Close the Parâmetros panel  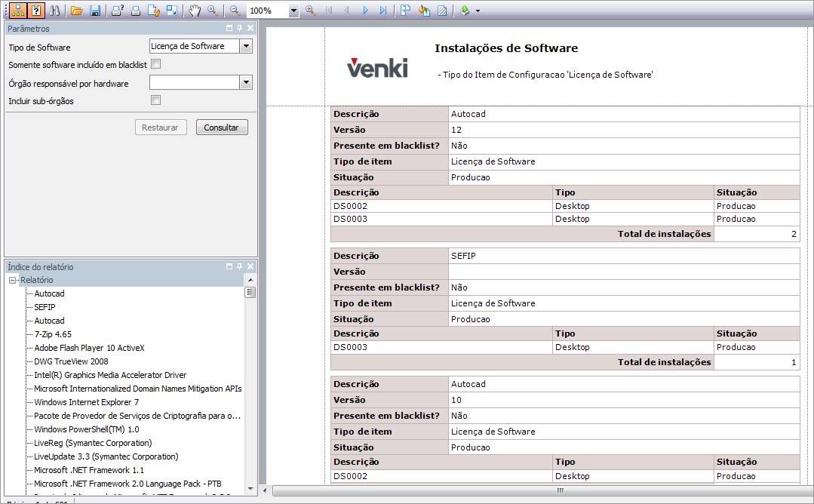pyautogui.click(x=250, y=28)
